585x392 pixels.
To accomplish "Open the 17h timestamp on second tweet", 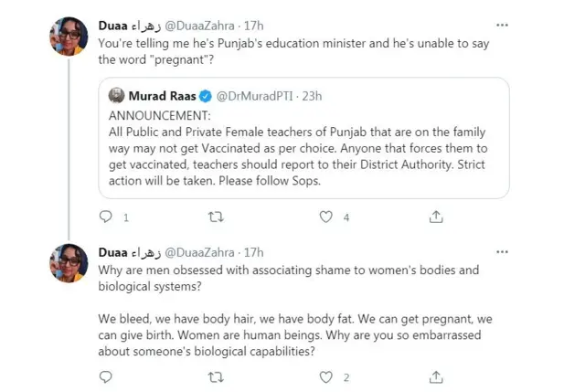I will coord(252,252).
